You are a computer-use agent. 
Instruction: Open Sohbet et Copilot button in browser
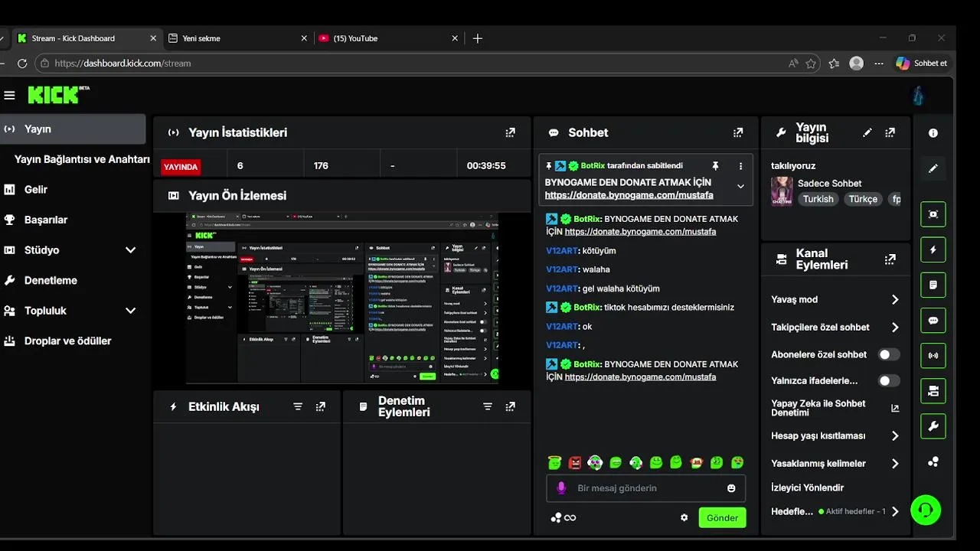[923, 64]
